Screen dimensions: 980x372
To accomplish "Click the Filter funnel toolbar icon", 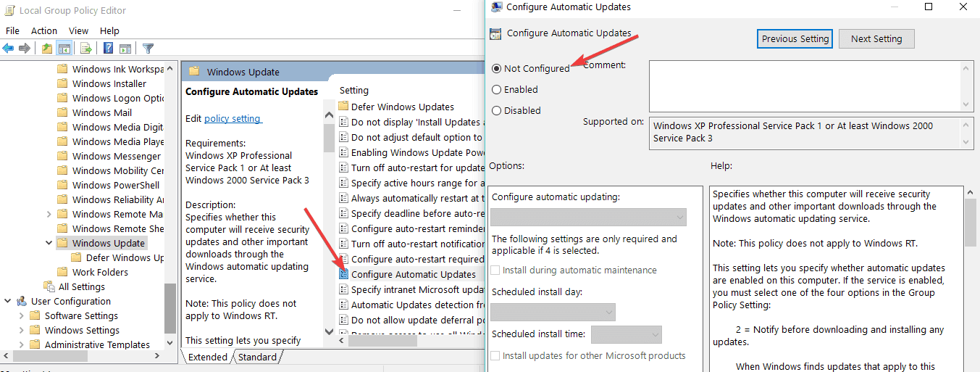I will [148, 49].
